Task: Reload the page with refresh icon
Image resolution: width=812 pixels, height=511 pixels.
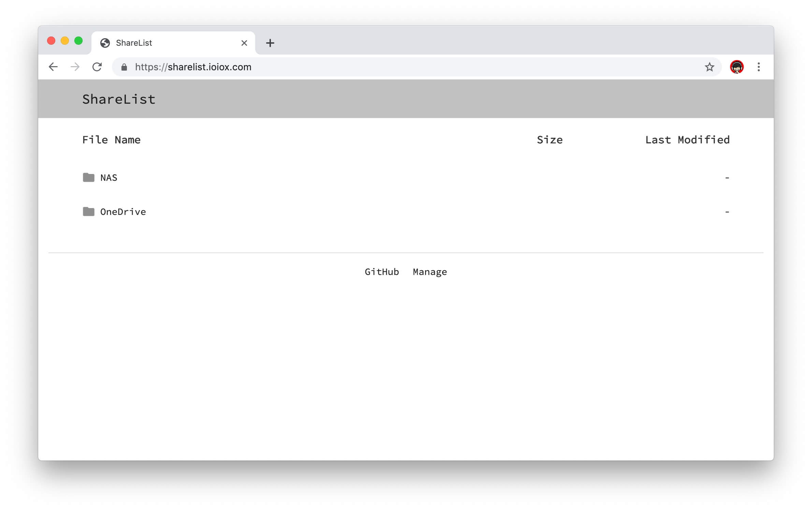Action: 97,67
